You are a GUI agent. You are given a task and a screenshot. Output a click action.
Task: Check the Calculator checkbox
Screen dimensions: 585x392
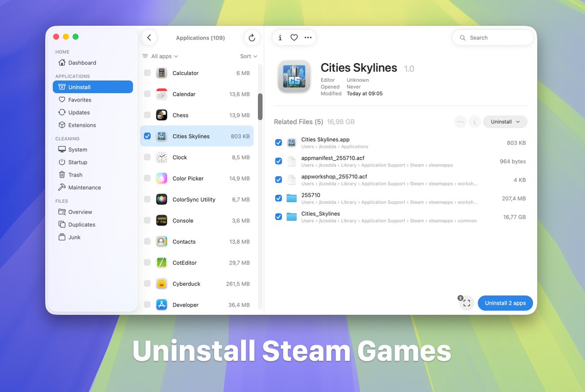click(147, 73)
